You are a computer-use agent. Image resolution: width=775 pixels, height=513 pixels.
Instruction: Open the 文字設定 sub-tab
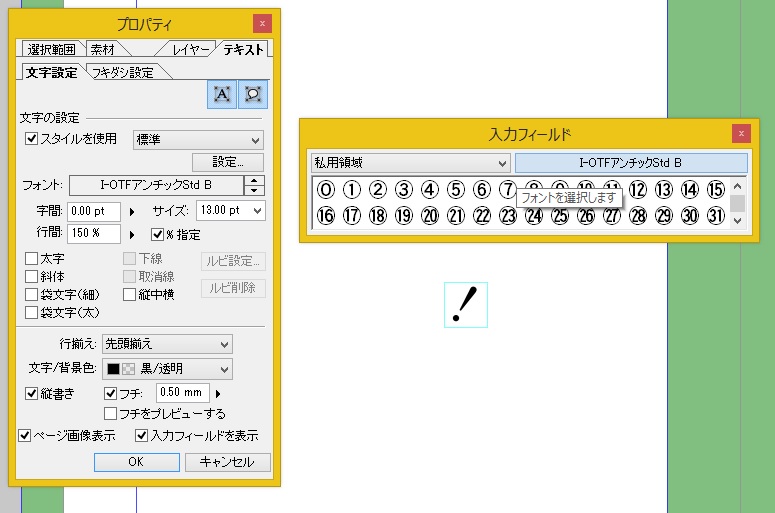point(51,72)
